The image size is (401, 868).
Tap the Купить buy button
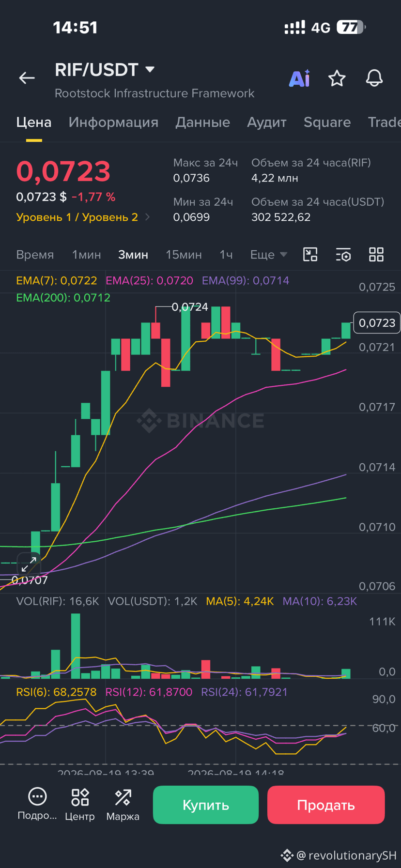coord(206,805)
